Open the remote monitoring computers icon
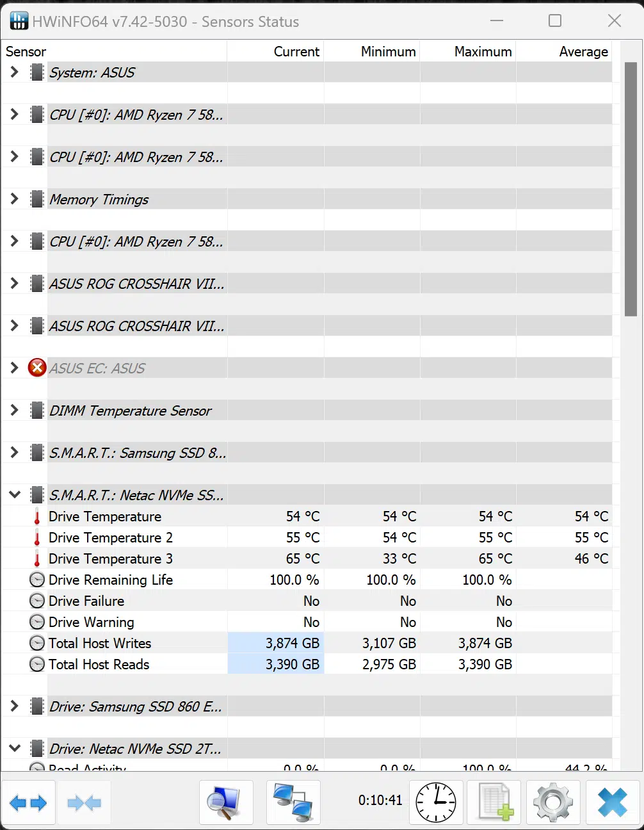 point(293,802)
